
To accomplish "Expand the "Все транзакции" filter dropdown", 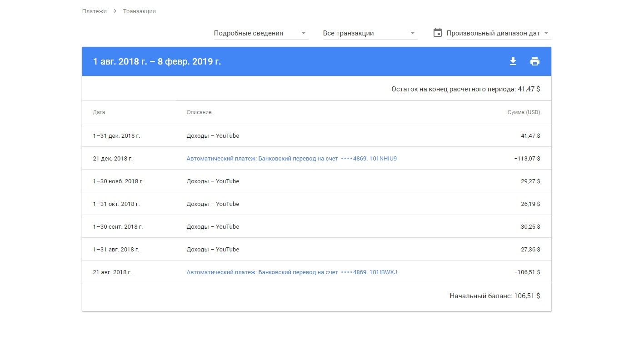I will (369, 33).
